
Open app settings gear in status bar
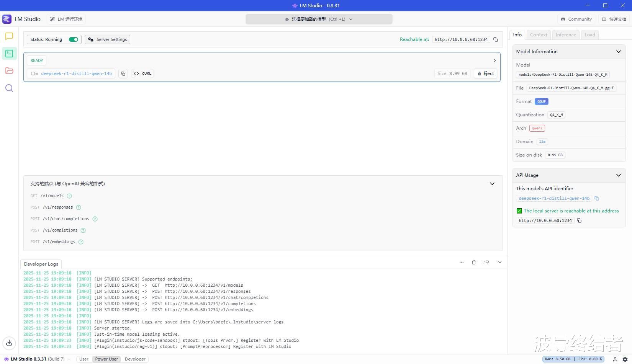coord(625,359)
